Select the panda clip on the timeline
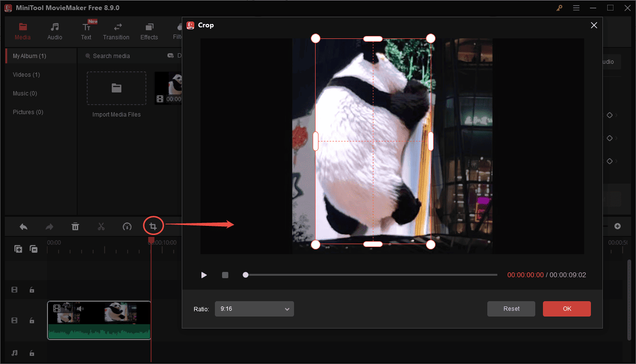Viewport: 636px width, 364px height. (99, 320)
